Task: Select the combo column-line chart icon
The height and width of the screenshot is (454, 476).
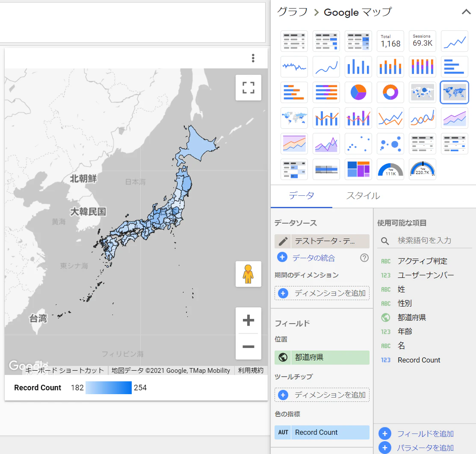Action: pos(326,118)
